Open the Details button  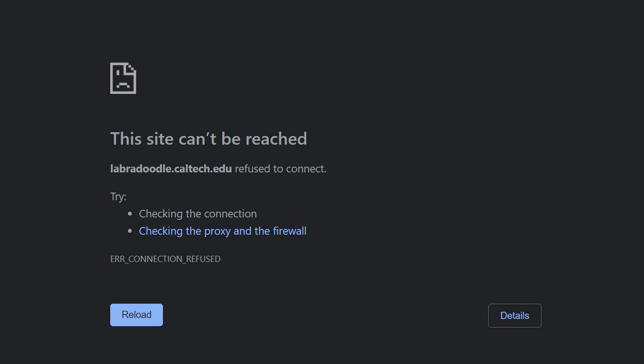click(x=515, y=316)
